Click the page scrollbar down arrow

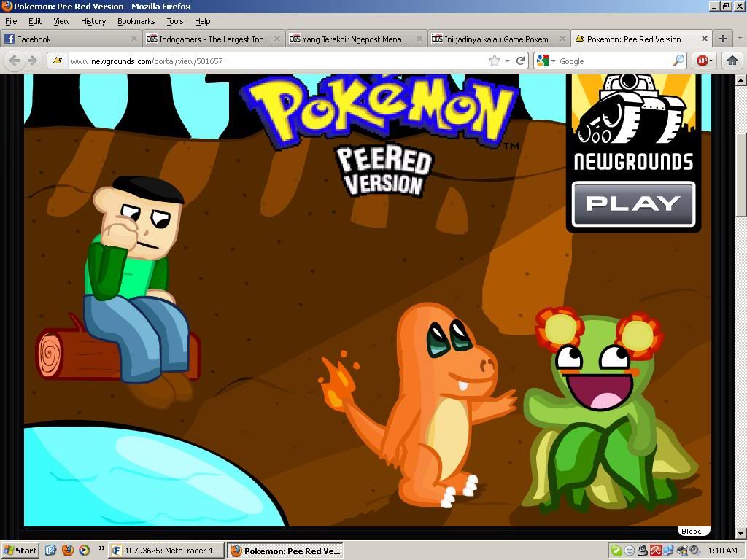[x=741, y=533]
